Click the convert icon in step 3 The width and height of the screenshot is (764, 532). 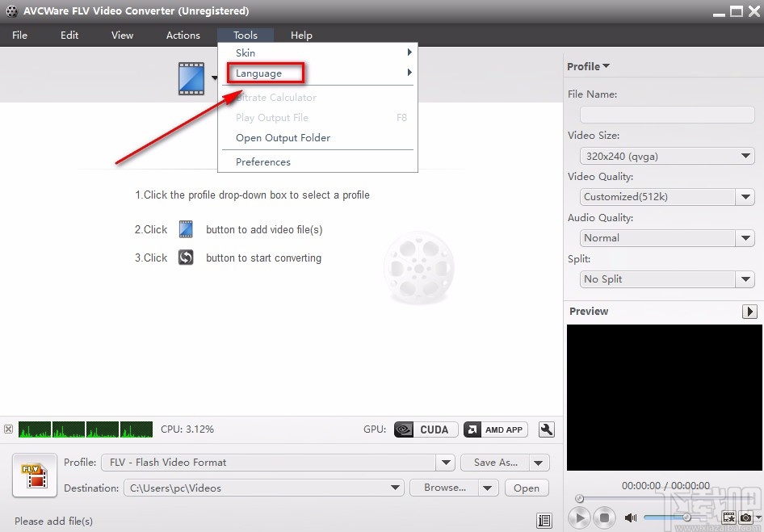tap(186, 258)
